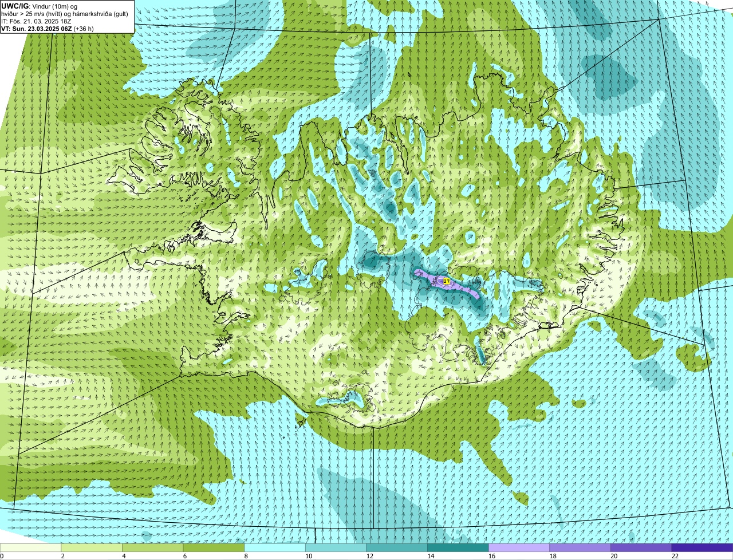Select the light green 4–6 legend swatch
Image resolution: width=733 pixels, height=560 pixels.
(x=153, y=547)
